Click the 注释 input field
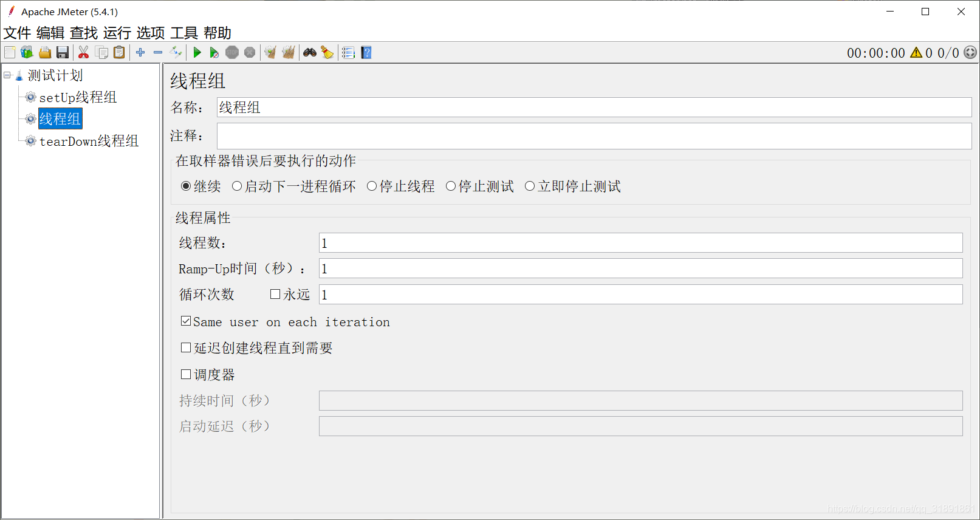Viewport: 980px width, 520px height. tap(594, 136)
